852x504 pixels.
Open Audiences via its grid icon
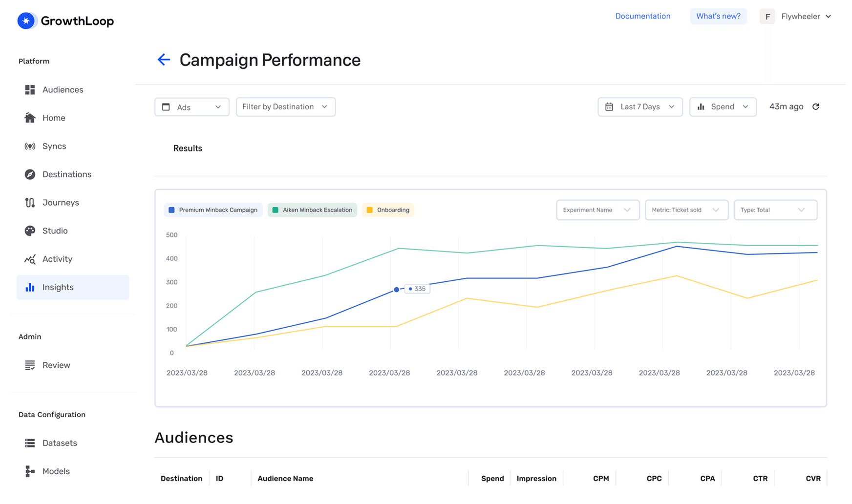(30, 90)
